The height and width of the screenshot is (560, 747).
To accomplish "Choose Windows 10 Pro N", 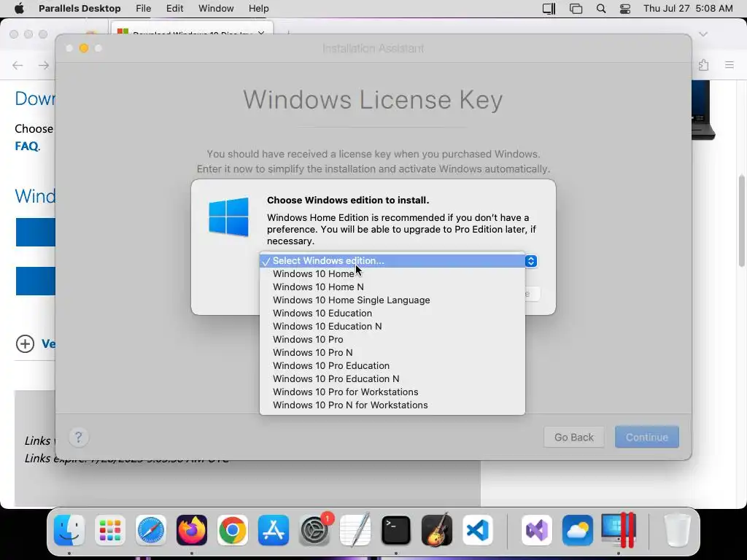I will point(392,352).
